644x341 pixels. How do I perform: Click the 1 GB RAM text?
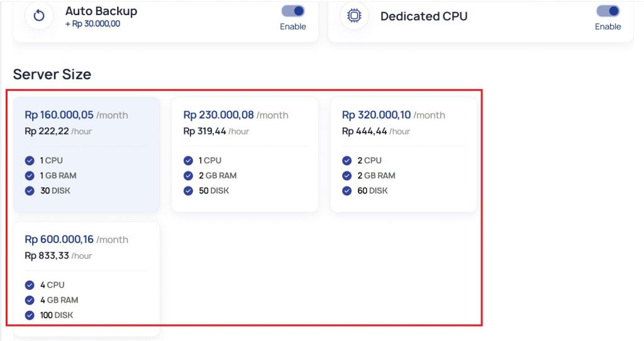[x=58, y=176]
